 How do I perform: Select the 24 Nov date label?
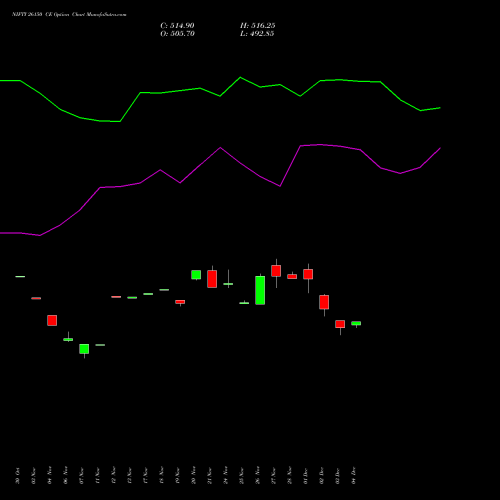(226, 476)
